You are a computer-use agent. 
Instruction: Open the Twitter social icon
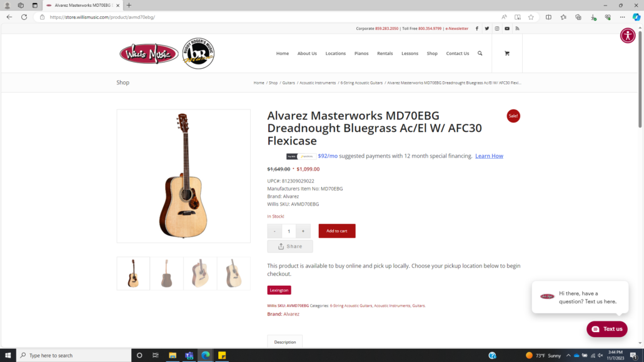click(486, 29)
